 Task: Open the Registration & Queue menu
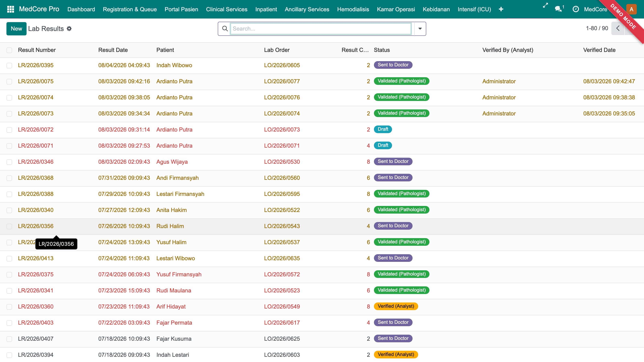130,9
